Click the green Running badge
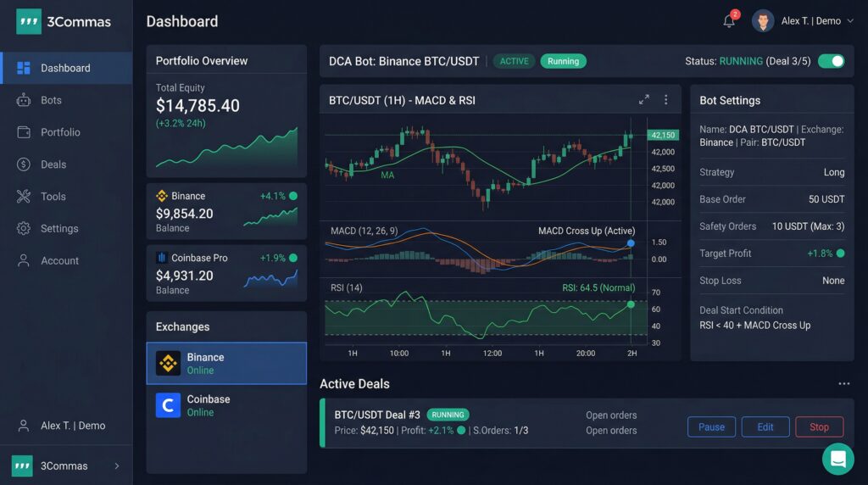 [x=563, y=61]
